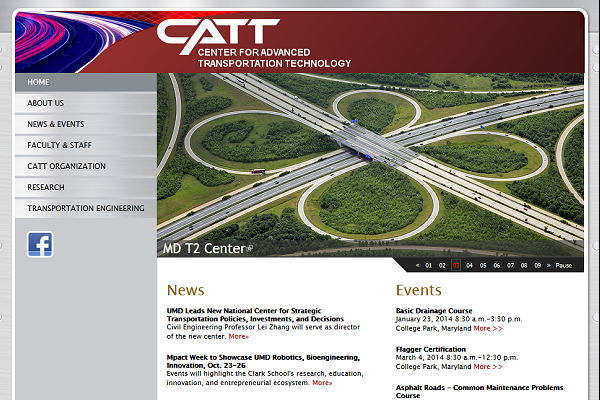
Task: Go to NEWS & EVENTS
Action: [x=86, y=124]
